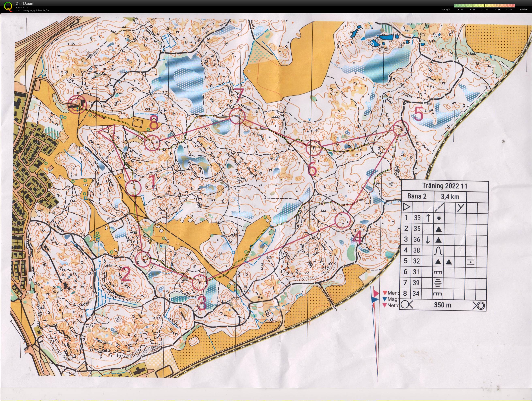Click control circle 8 on the map
Screen dimensions: 532x401
152,143
